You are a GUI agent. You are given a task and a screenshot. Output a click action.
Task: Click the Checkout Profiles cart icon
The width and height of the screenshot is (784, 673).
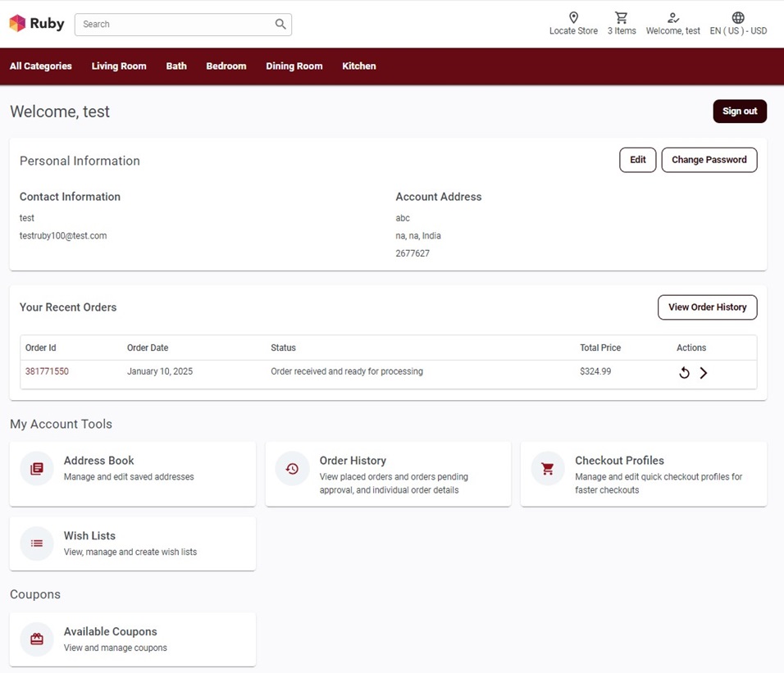548,469
